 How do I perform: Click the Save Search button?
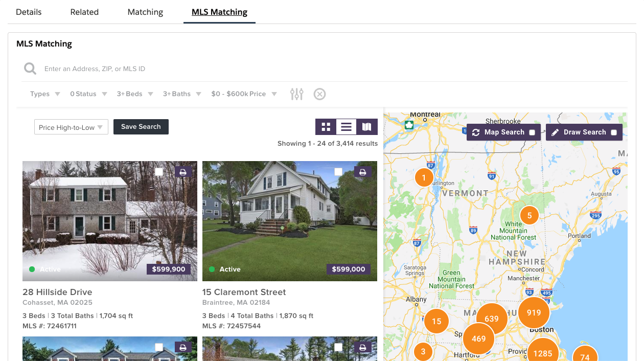coord(141,126)
